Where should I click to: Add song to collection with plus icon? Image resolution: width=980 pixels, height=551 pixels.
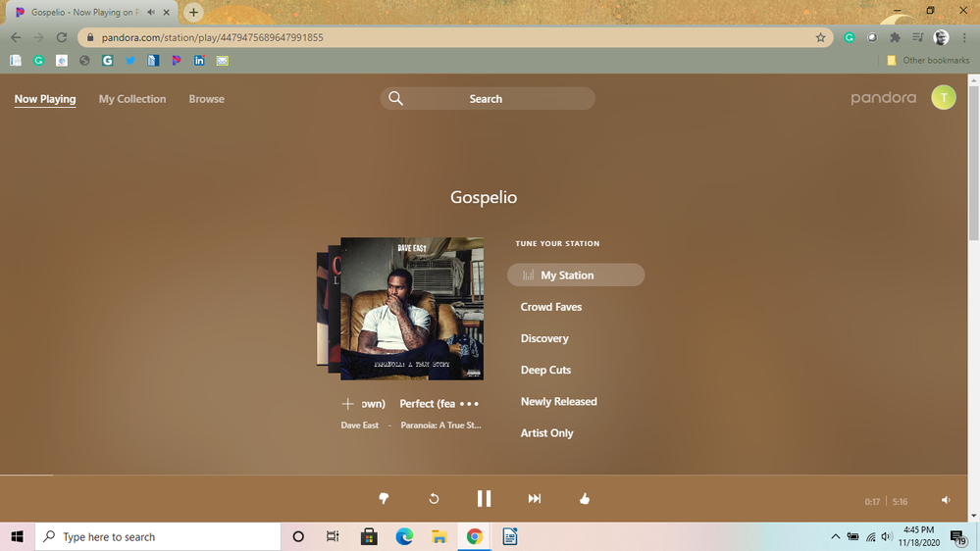(347, 404)
